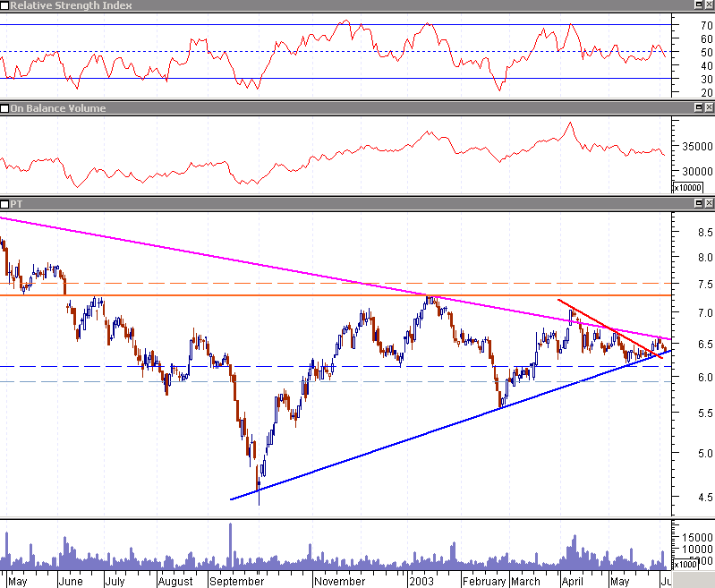Viewport: 715px width, 588px height.
Task: Select the PT panel title
Action: tap(16, 204)
